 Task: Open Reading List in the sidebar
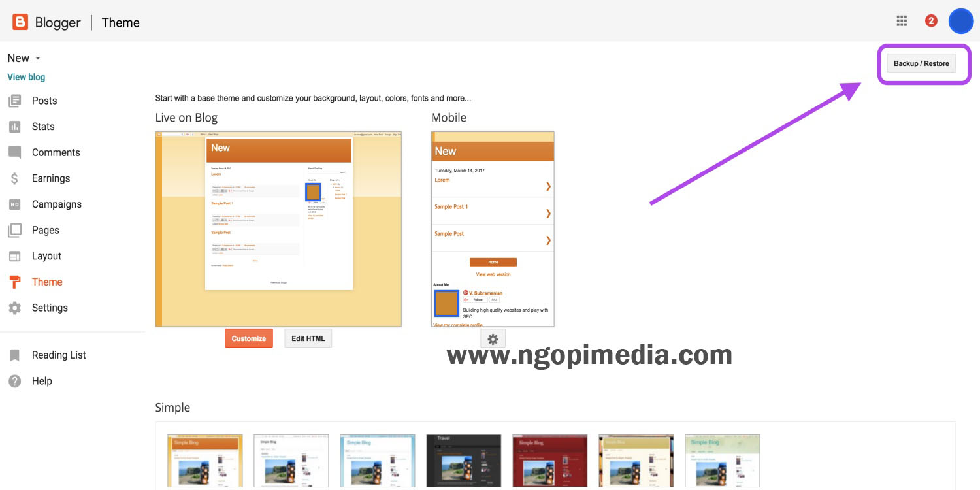59,355
